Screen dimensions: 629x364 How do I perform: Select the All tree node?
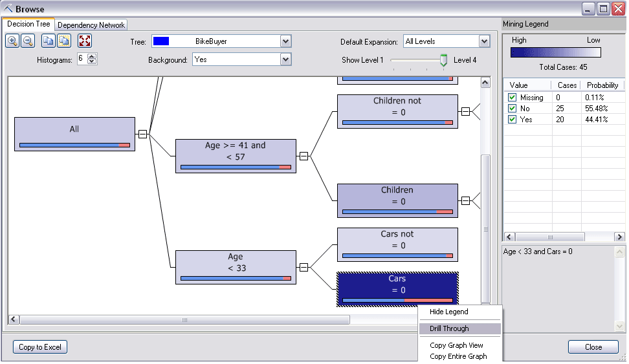pos(74,134)
